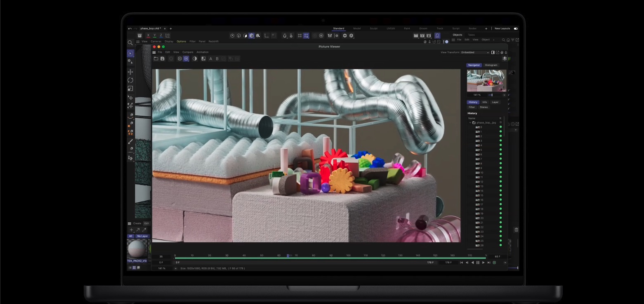
Task: Open the View Transform Embedded dropdown
Action: [475, 52]
